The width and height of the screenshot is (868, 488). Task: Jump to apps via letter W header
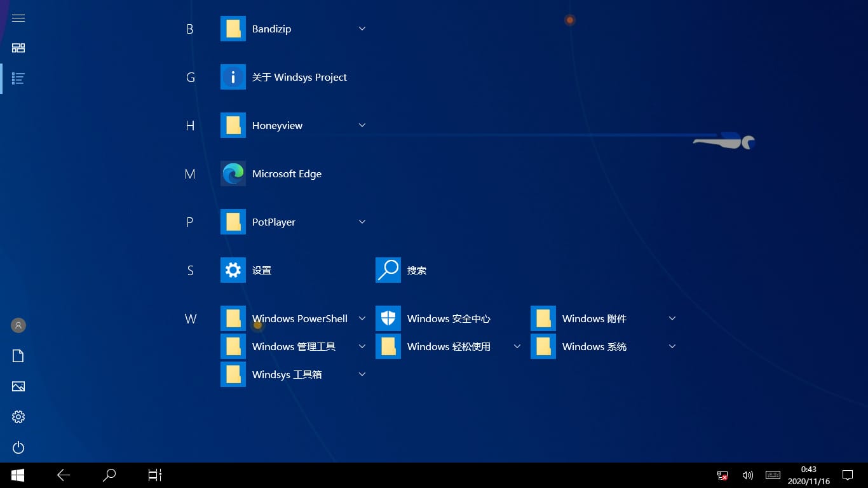pos(190,319)
